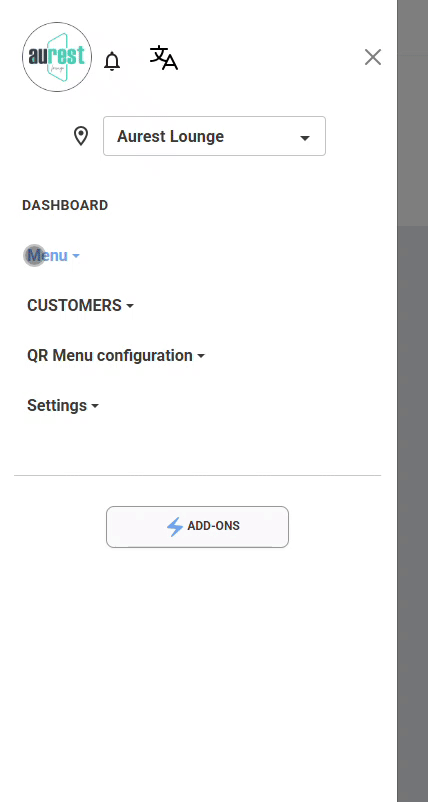Open the Aurest Lounge location dropdown
The image size is (428, 802).
[x=214, y=136]
